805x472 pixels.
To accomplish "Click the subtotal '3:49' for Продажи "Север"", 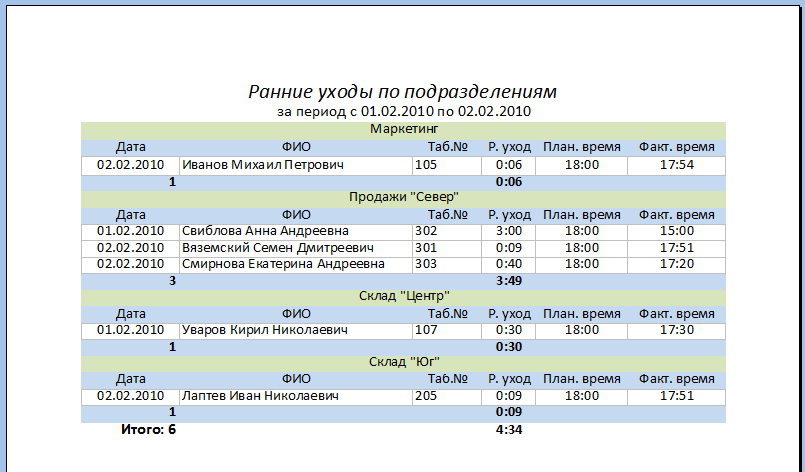I will point(509,281).
